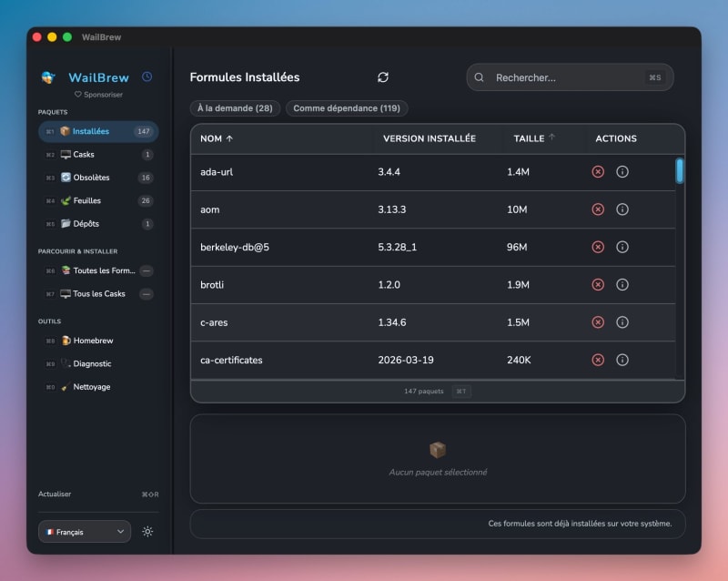The height and width of the screenshot is (581, 728).
Task: Open Feuilles in the sidebar
Action: 98,200
